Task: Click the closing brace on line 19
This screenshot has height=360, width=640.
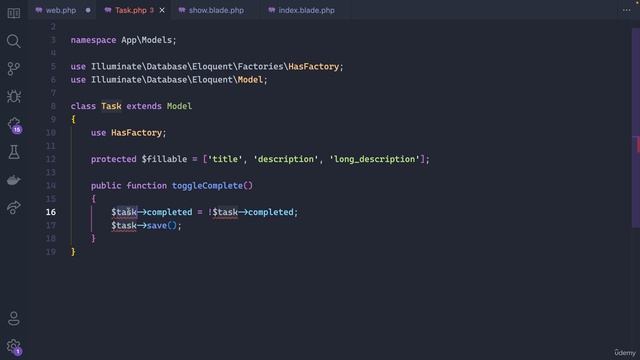Action: pos(73,252)
